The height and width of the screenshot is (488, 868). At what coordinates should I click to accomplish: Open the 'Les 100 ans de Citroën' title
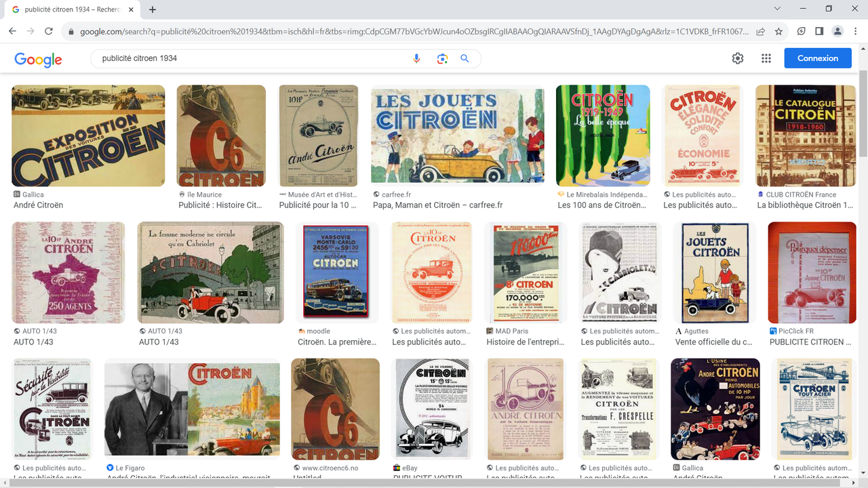click(601, 205)
